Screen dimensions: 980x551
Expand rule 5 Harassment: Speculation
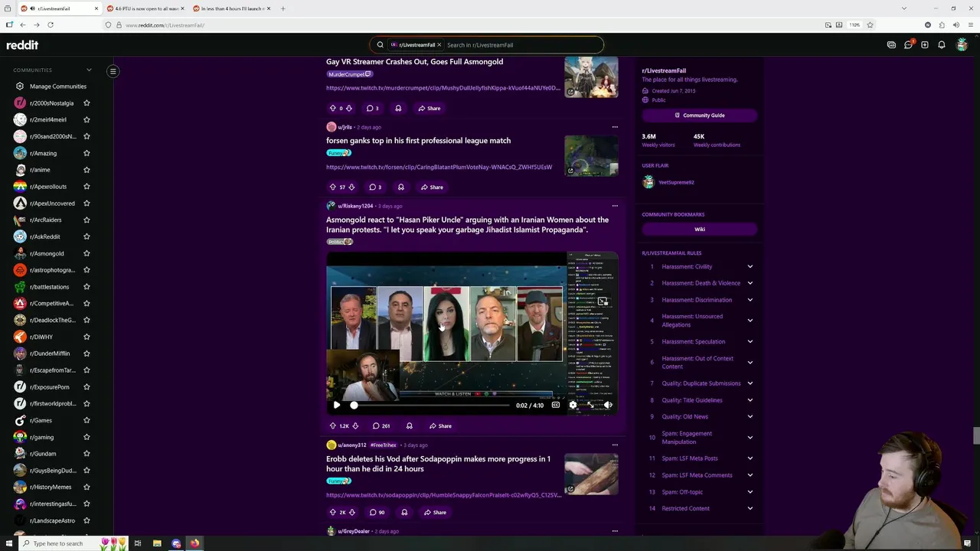750,341
